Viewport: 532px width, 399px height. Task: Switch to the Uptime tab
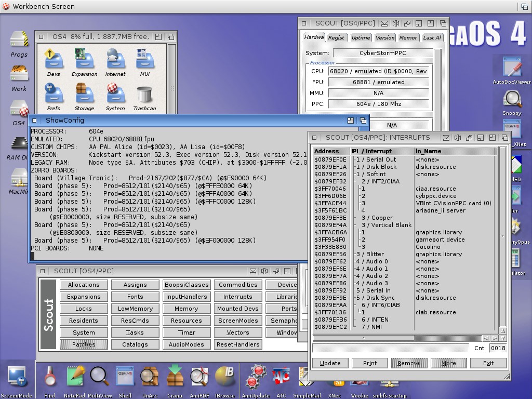[x=361, y=37]
